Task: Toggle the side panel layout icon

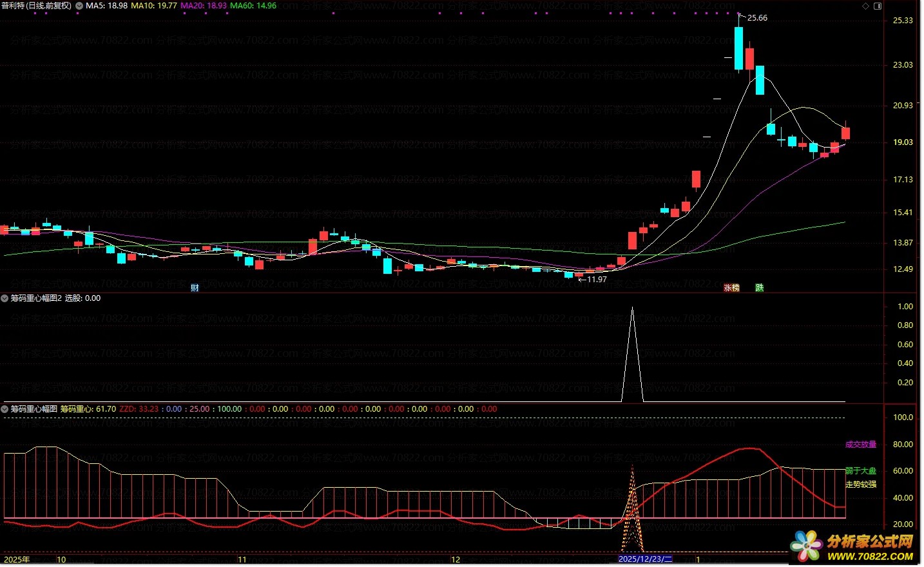Action: click(x=878, y=6)
